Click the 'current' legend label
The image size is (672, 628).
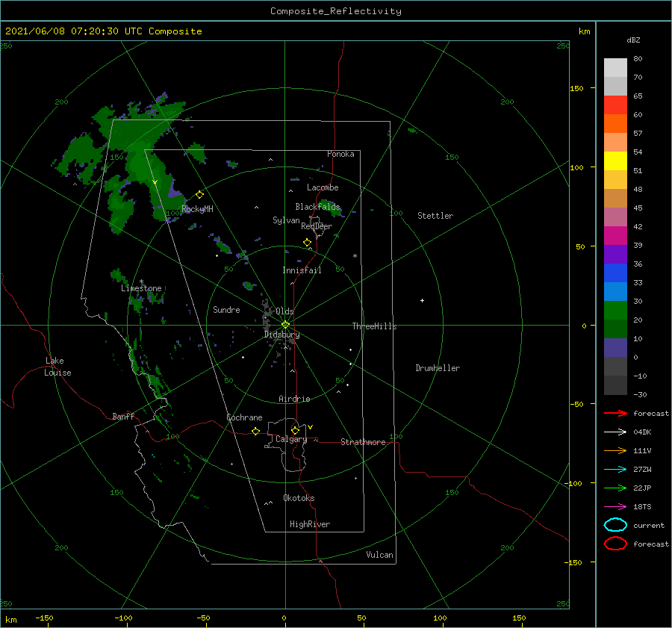pyautogui.click(x=648, y=525)
